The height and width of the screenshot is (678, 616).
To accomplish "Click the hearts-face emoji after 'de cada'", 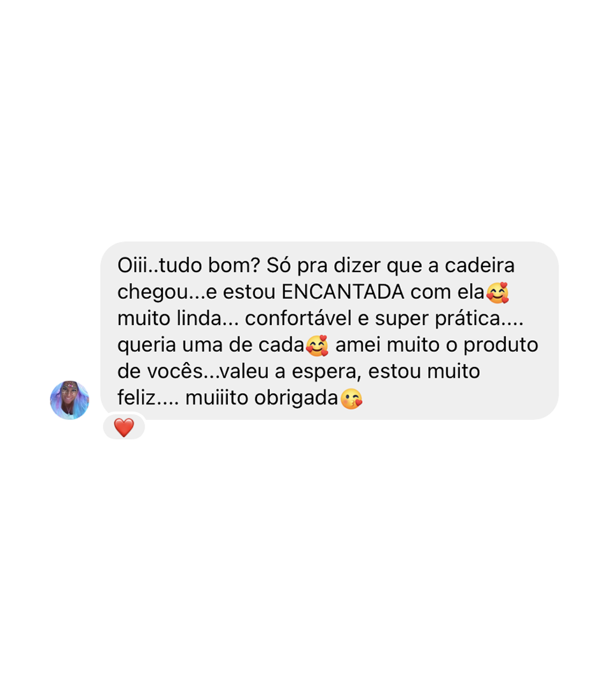I will click(317, 345).
